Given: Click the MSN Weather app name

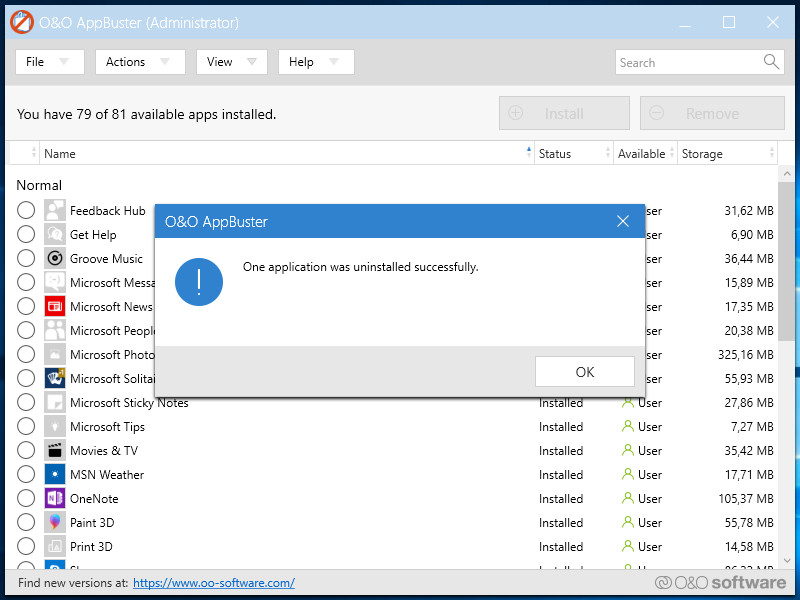Looking at the screenshot, I should coord(107,474).
